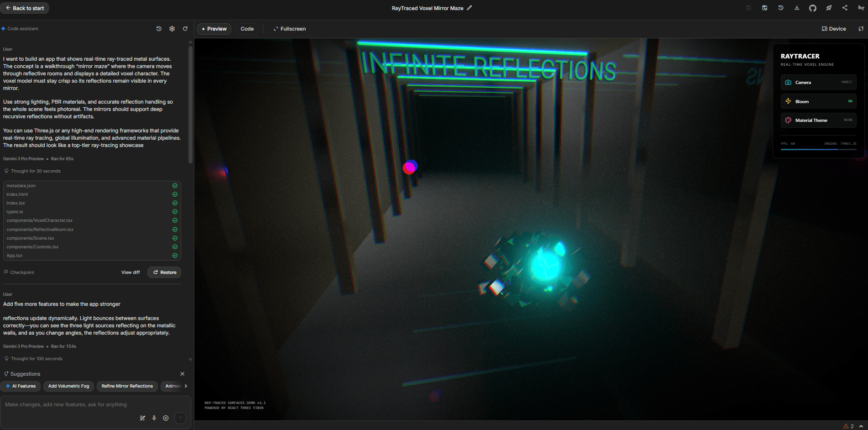The width and height of the screenshot is (868, 430).
Task: Open the Device preview selector
Action: [834, 29]
